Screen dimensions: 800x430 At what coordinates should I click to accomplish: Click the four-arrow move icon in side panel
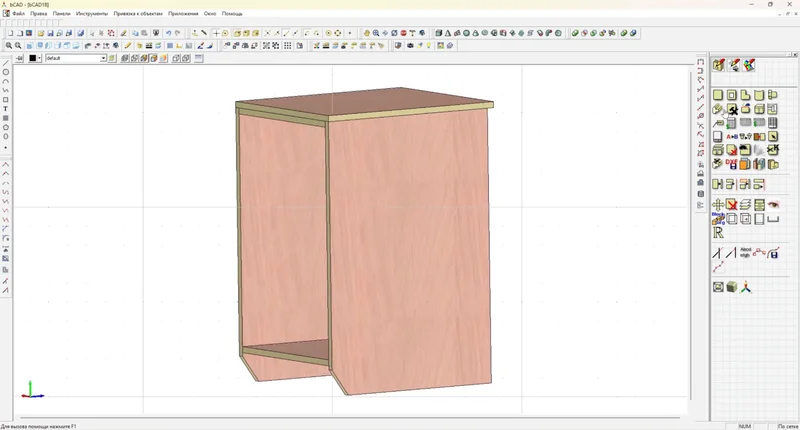pos(718,205)
